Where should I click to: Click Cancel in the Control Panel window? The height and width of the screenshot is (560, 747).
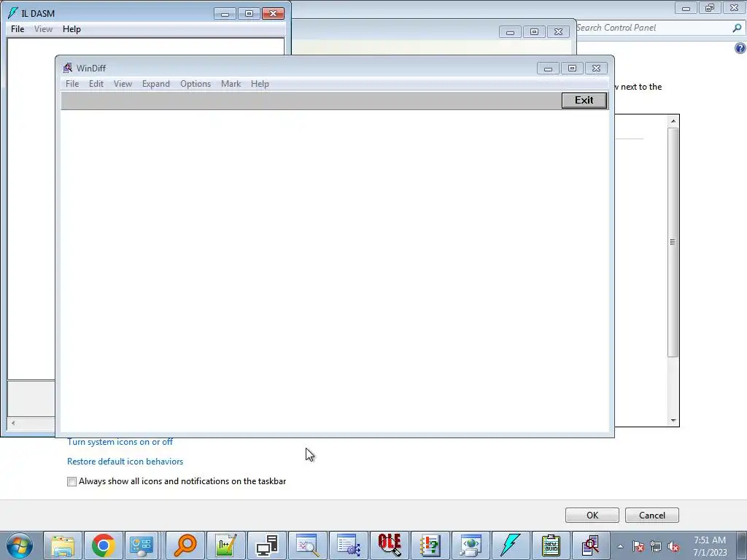pyautogui.click(x=651, y=516)
